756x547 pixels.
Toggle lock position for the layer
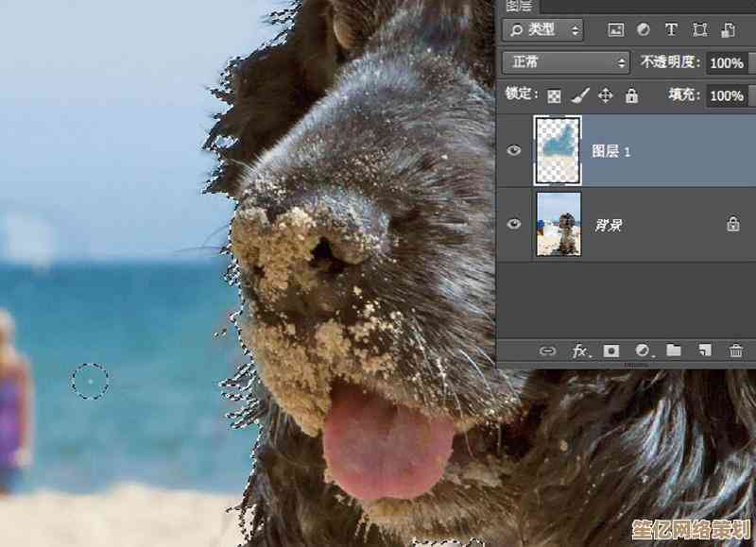point(606,95)
